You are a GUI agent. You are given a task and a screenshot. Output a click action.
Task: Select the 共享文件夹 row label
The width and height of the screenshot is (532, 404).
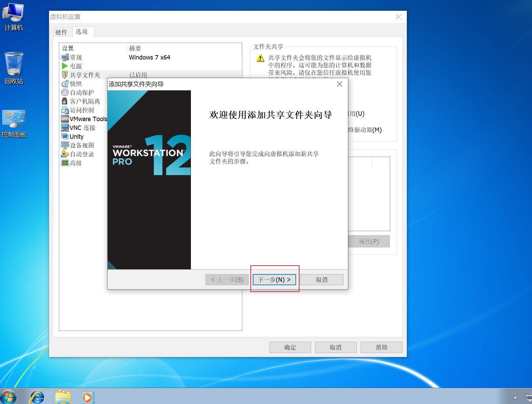pyautogui.click(x=85, y=75)
